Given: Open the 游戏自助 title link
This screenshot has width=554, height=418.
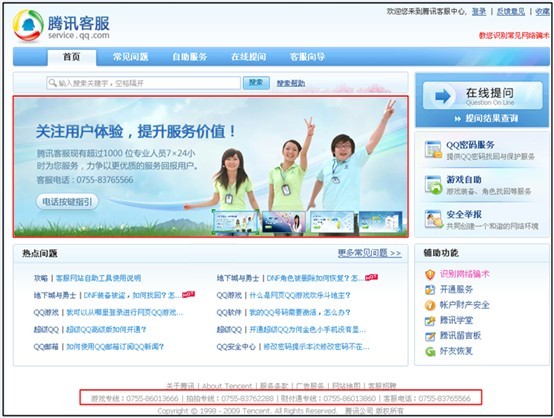Looking at the screenshot, I should [464, 179].
